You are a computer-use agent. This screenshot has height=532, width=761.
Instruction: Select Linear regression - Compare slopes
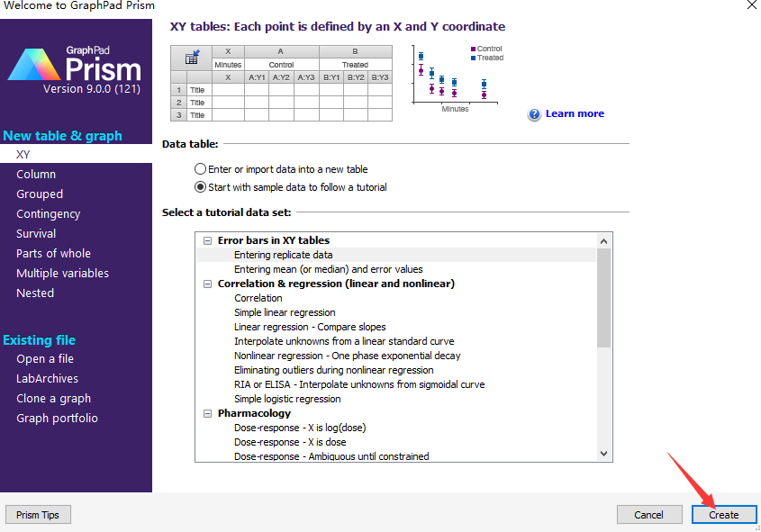click(310, 327)
